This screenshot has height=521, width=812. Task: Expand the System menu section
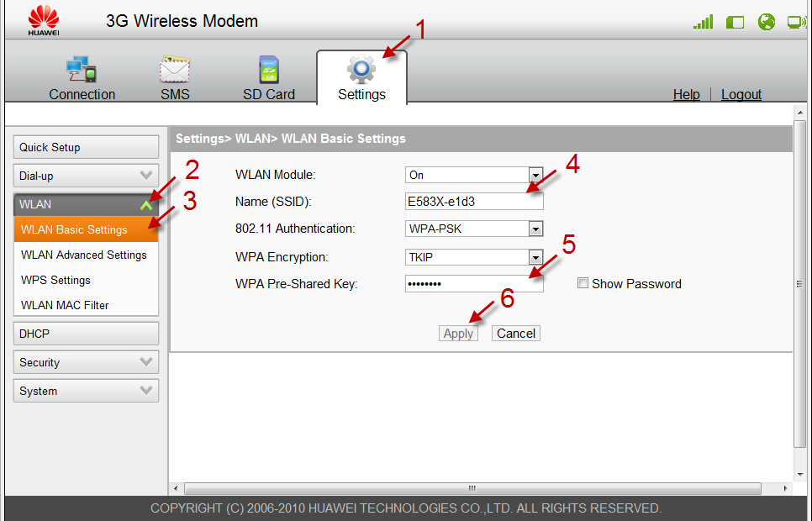(x=86, y=391)
